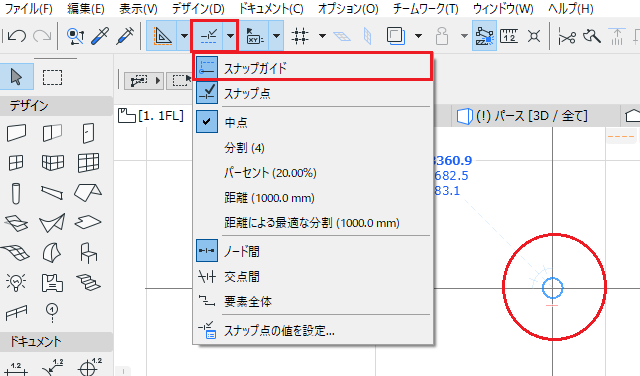Select the Lamp light bulb tool
The width and height of the screenshot is (640, 376).
click(x=16, y=282)
